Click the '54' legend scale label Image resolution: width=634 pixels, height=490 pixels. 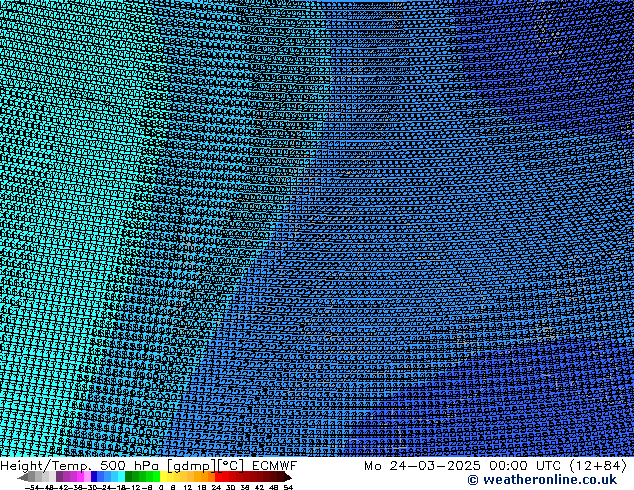pos(288,487)
